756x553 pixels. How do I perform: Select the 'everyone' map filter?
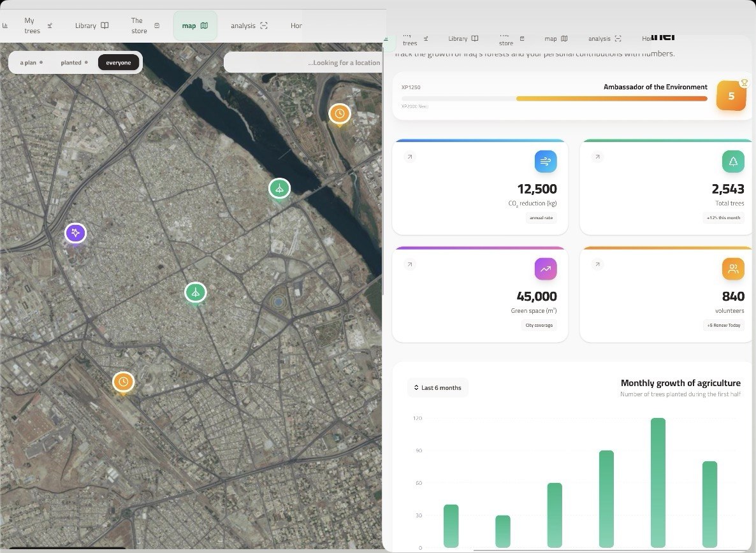pos(119,62)
